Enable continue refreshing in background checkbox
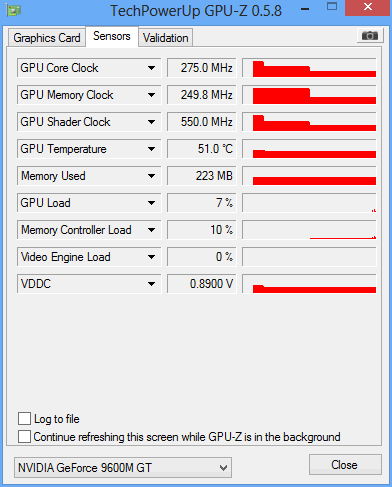 [24, 436]
